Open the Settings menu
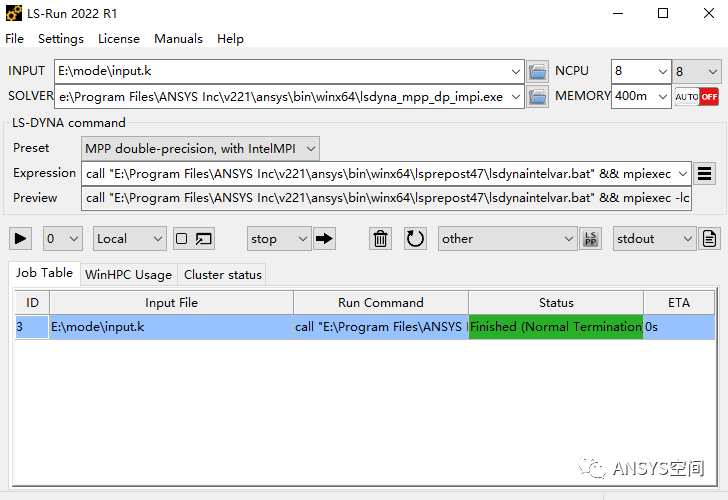728x500 pixels. (x=61, y=39)
